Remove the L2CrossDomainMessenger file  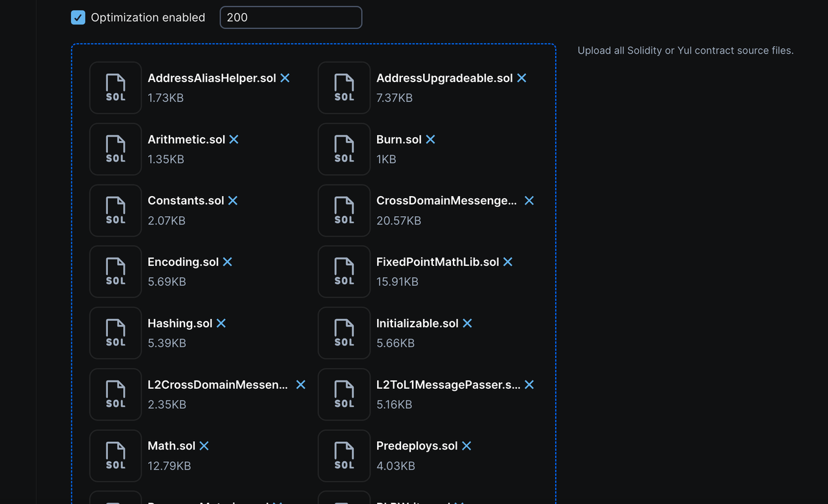[x=301, y=385]
